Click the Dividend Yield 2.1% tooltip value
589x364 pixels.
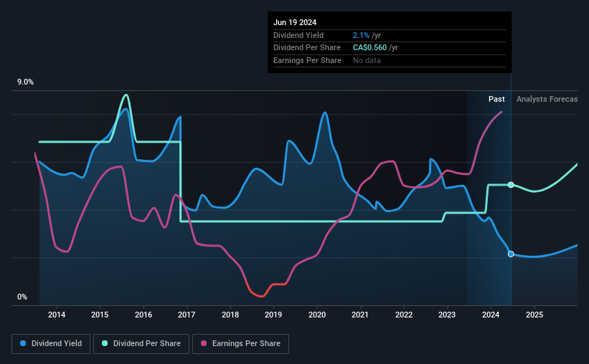(x=361, y=35)
